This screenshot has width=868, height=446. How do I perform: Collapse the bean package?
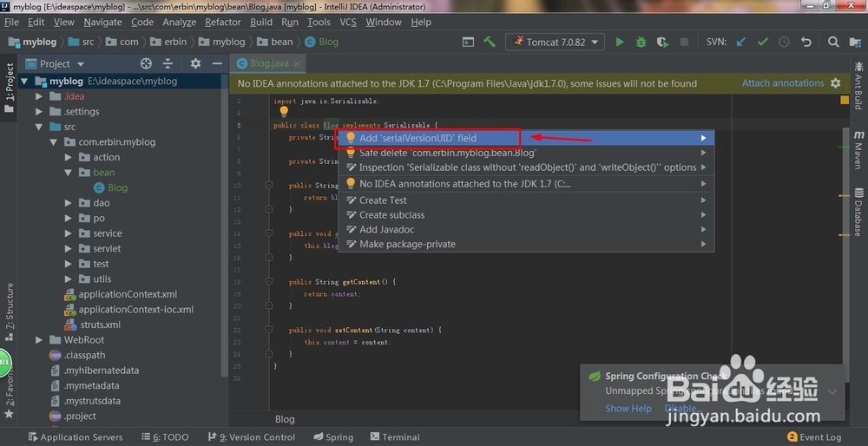click(68, 173)
